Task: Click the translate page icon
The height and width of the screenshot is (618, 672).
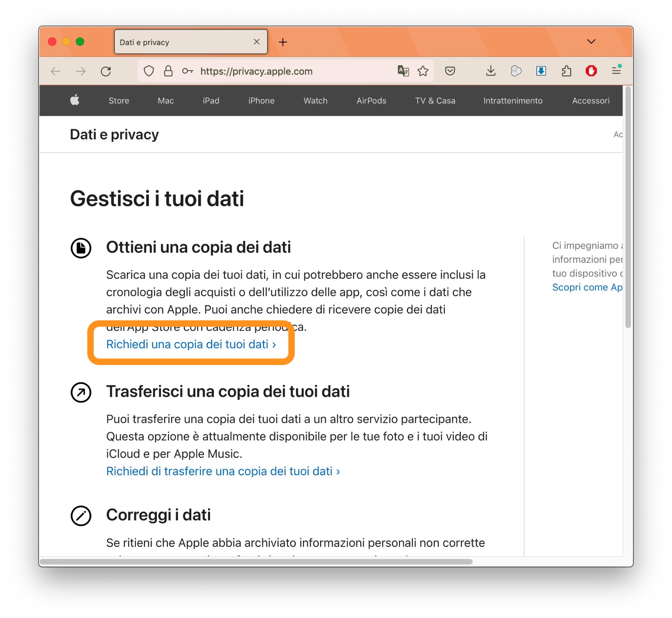Action: (403, 71)
